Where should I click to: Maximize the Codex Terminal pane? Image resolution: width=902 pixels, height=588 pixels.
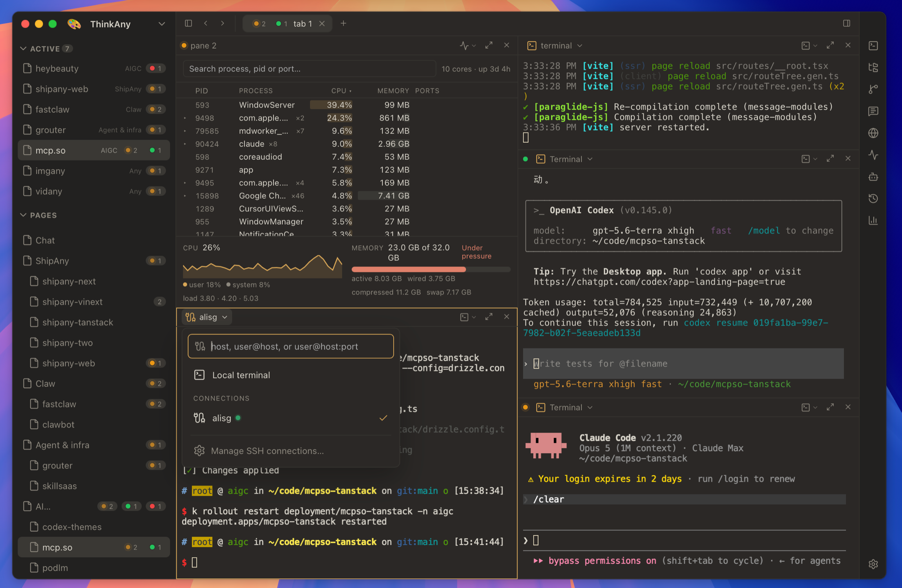(830, 159)
